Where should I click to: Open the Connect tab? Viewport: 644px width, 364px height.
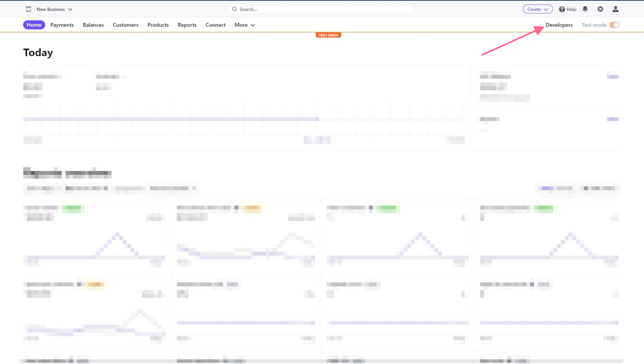(215, 25)
